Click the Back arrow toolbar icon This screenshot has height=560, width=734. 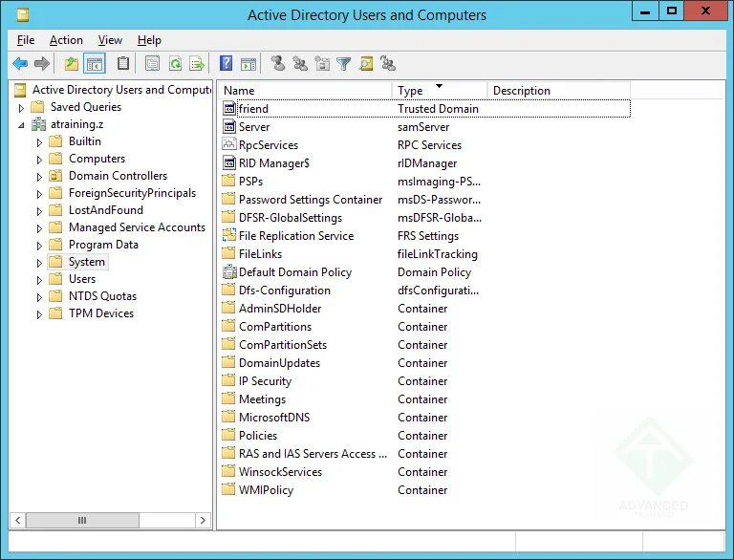[20, 63]
